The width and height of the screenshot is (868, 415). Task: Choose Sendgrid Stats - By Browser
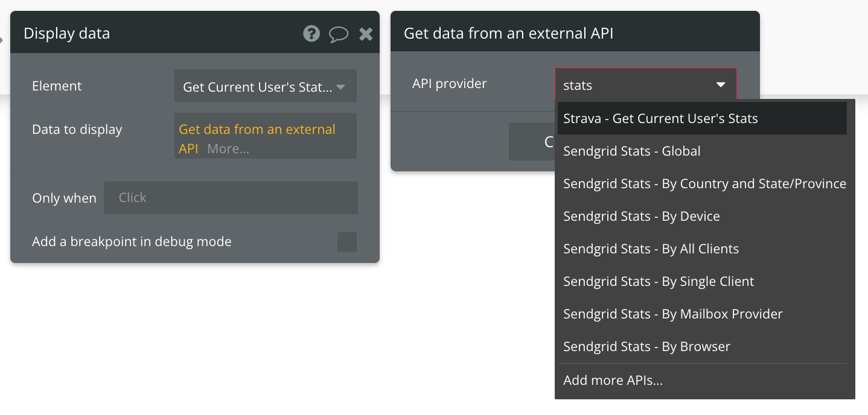646,347
